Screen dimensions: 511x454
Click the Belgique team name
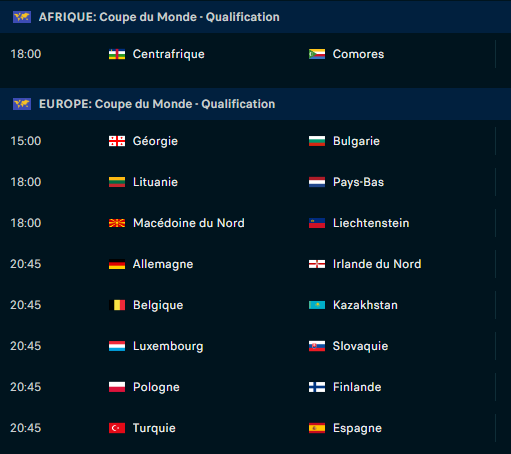[x=158, y=305]
